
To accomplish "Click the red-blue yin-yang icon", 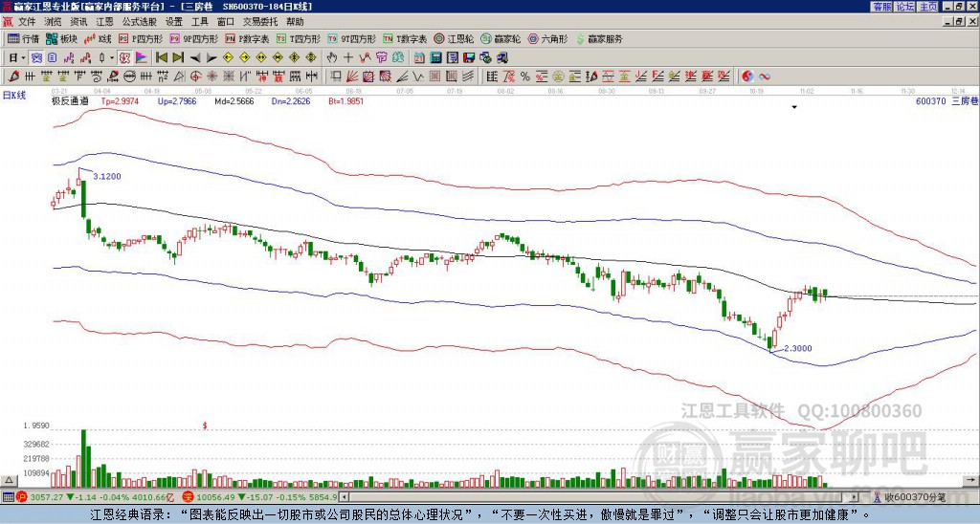I will click(747, 76).
